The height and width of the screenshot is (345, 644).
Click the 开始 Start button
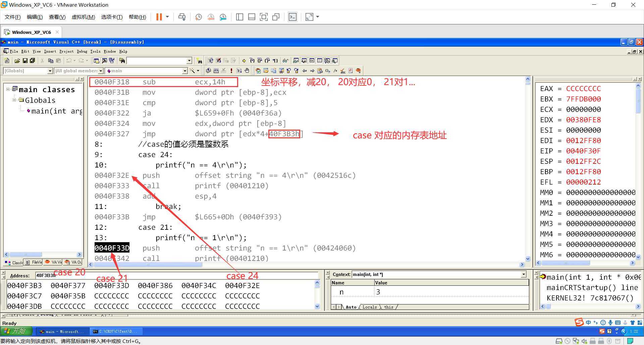pyautogui.click(x=16, y=331)
